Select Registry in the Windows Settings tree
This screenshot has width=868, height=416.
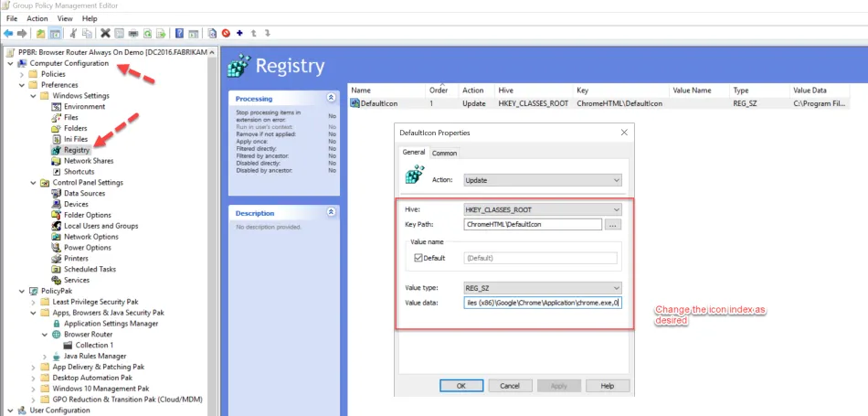tap(76, 150)
